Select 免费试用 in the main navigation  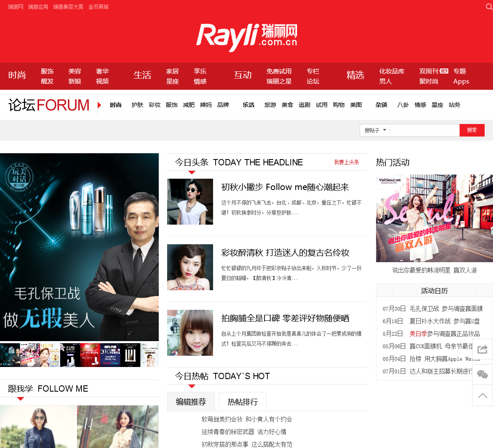(x=279, y=71)
